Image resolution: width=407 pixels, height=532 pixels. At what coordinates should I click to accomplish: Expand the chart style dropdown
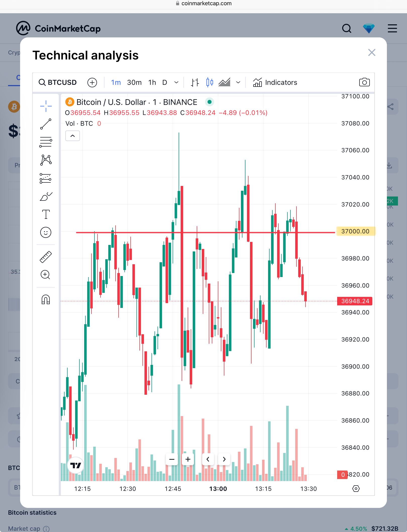point(238,82)
